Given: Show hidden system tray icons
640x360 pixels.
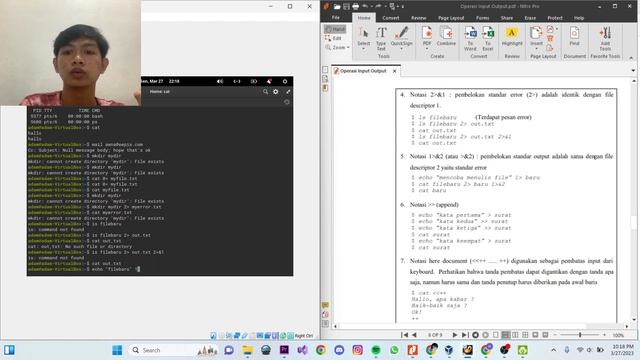Looking at the screenshot, I should tap(553, 350).
